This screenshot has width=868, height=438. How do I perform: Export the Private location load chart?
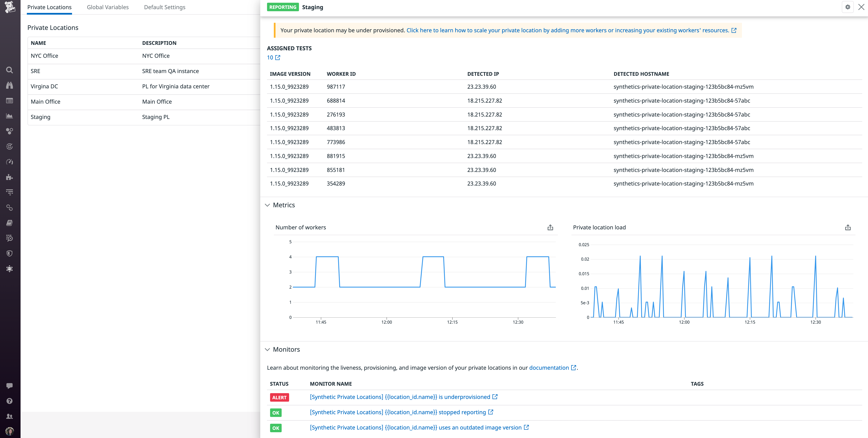pyautogui.click(x=848, y=227)
